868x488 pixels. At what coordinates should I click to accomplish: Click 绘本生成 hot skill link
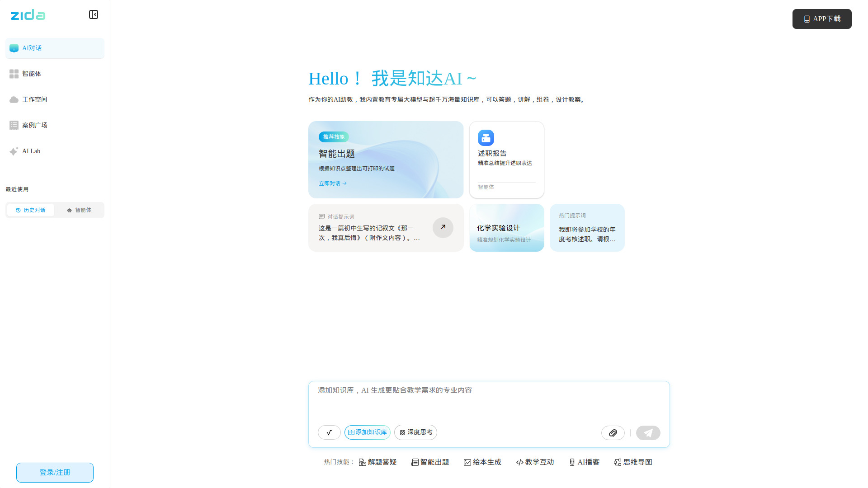tap(482, 462)
